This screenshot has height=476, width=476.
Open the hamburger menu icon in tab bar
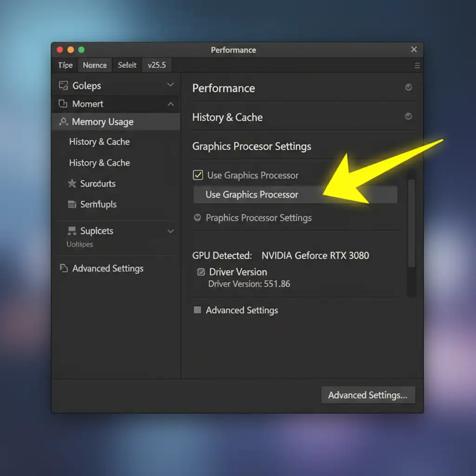[x=417, y=66]
